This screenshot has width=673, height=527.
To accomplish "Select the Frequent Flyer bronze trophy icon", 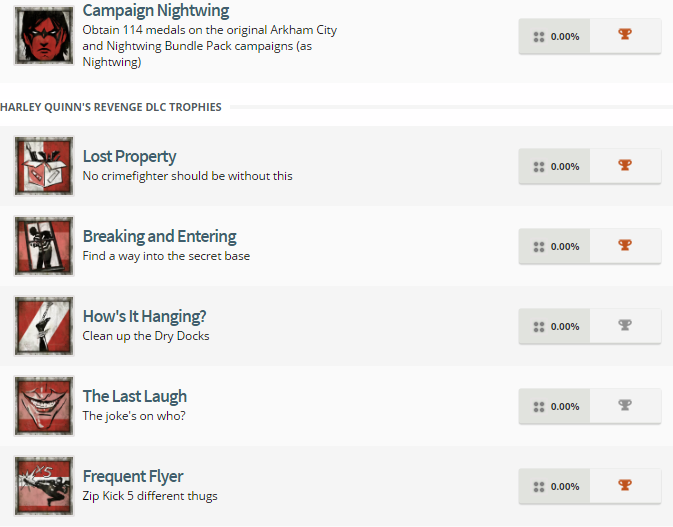I will (x=625, y=486).
